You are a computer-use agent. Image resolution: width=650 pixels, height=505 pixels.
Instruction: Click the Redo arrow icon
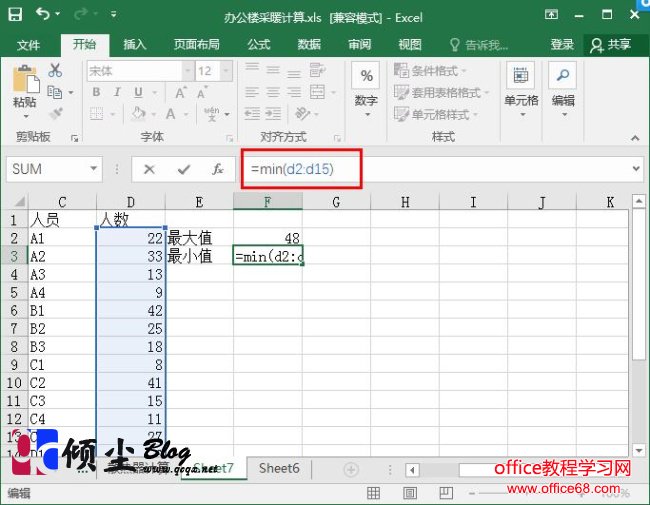tap(81, 15)
